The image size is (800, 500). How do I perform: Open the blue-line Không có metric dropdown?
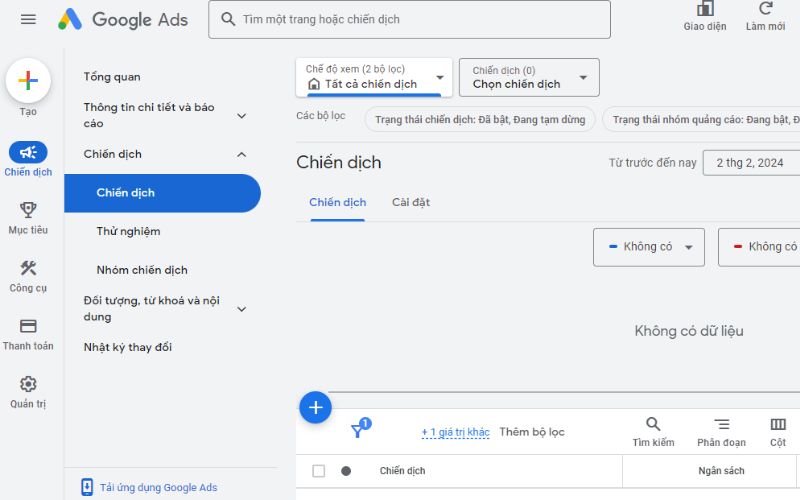[648, 247]
